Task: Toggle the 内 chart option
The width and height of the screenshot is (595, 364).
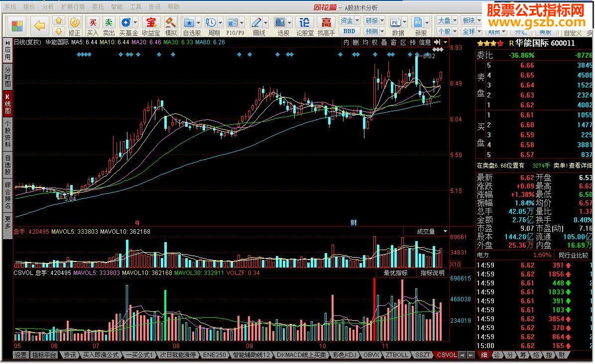Action: [346, 42]
